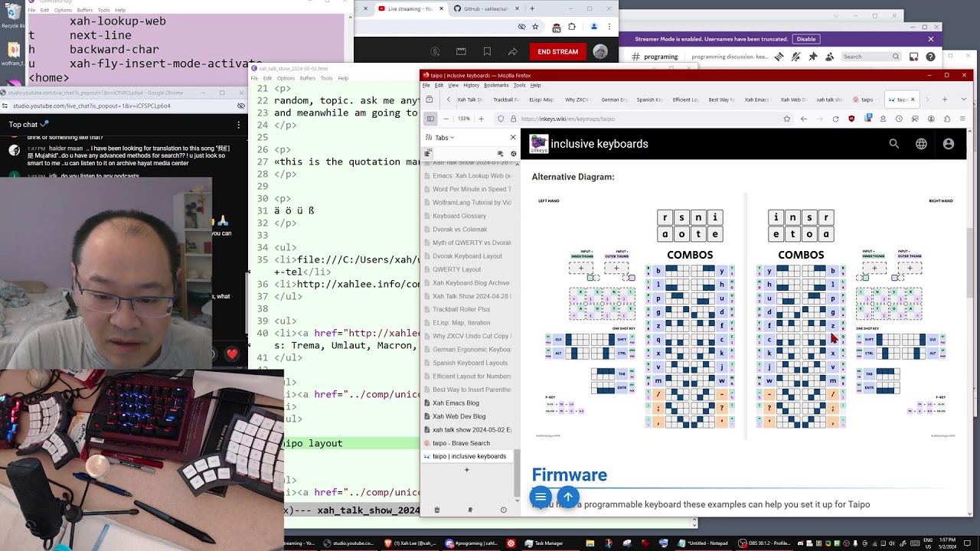This screenshot has width=980, height=551.
Task: Open the Firefox View icon in the tab bar
Action: click(x=430, y=99)
